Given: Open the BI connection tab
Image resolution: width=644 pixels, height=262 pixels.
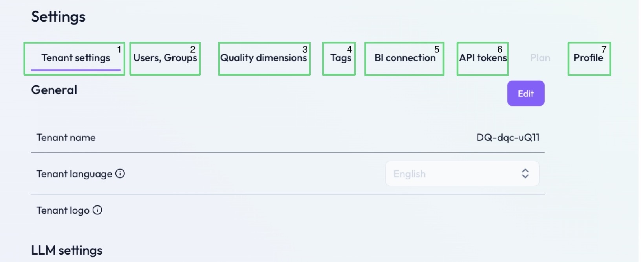Looking at the screenshot, I should [405, 58].
